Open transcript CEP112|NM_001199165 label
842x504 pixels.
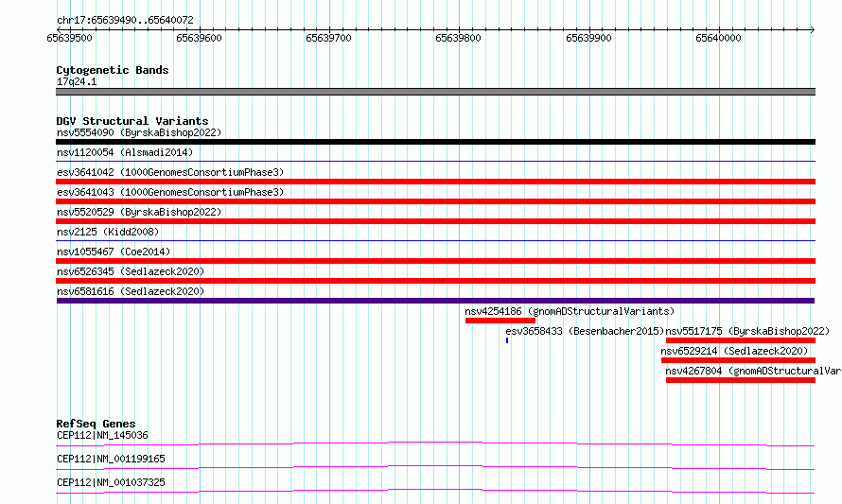(x=111, y=459)
